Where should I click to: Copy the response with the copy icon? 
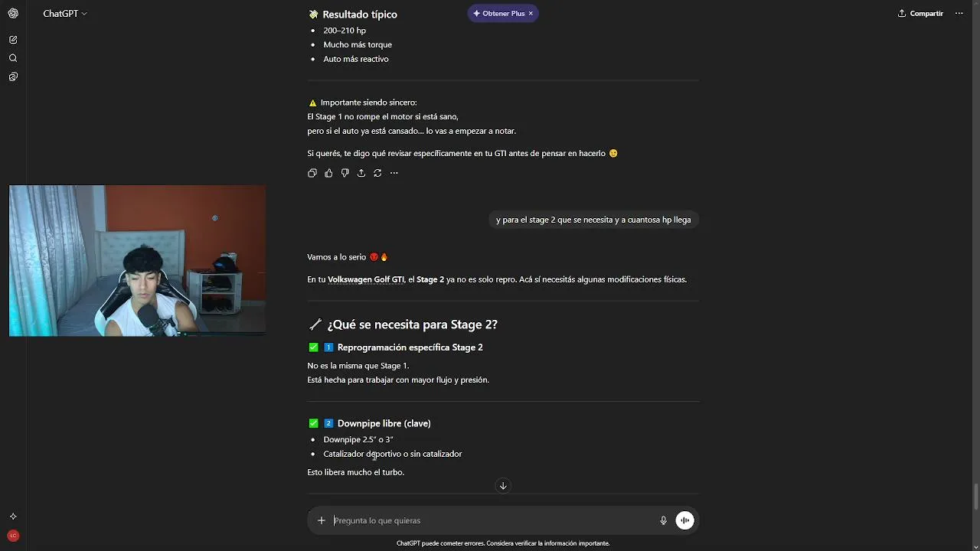[x=312, y=173]
